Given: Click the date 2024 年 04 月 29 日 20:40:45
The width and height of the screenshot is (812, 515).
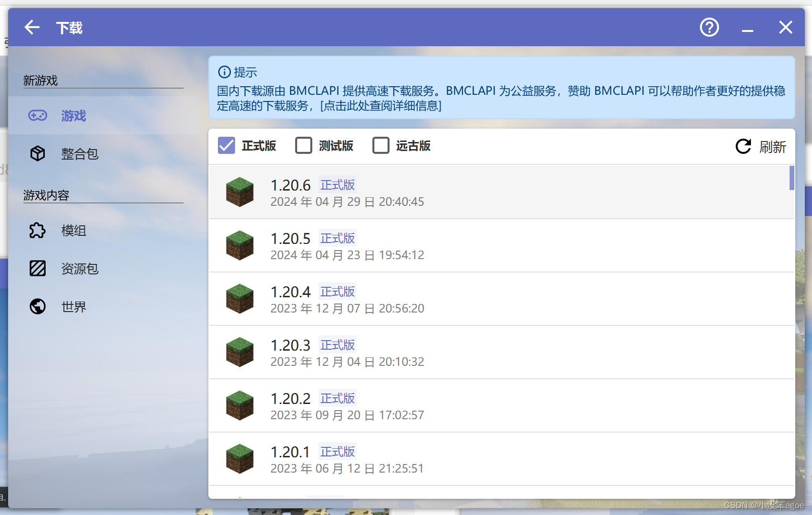Looking at the screenshot, I should pos(347,202).
